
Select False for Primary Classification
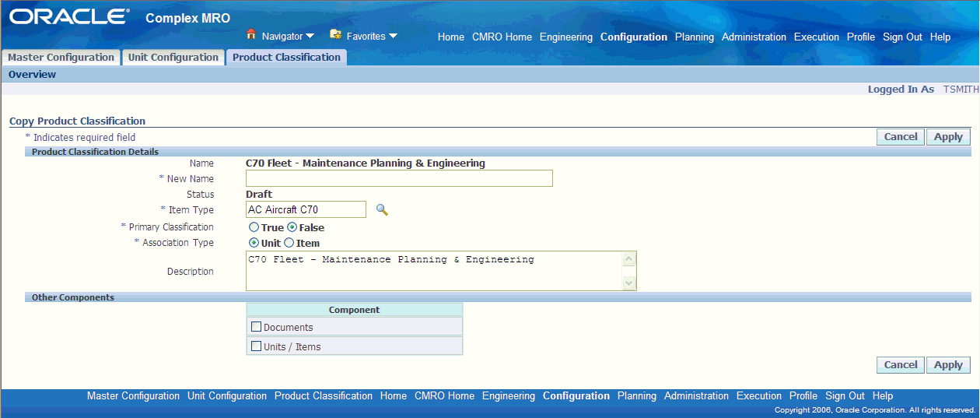coord(292,228)
